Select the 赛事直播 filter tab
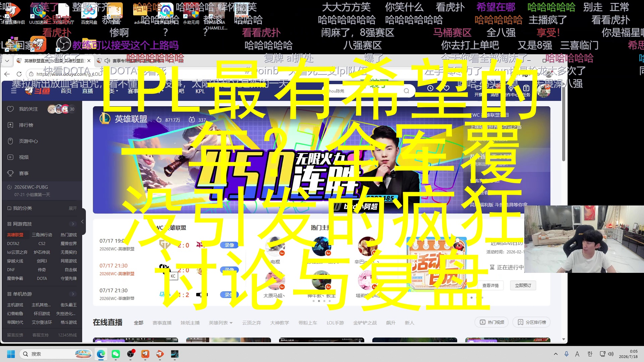 [162, 323]
